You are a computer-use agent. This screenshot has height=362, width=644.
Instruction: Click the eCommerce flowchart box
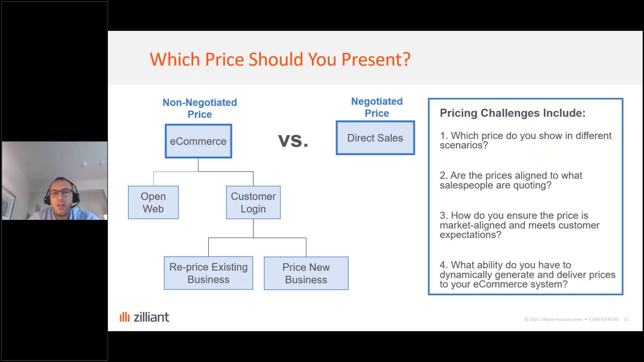click(198, 141)
